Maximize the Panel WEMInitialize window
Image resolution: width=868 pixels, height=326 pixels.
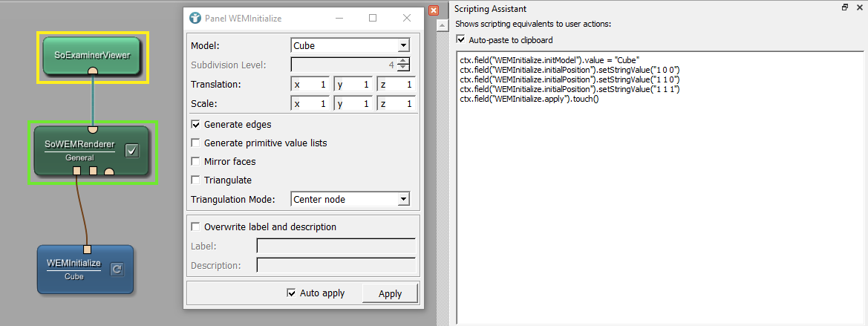tap(373, 18)
